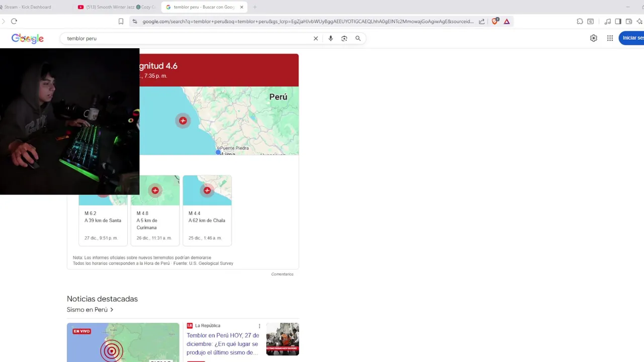Search by image with the Lens icon
The width and height of the screenshot is (644, 362).
[344, 38]
